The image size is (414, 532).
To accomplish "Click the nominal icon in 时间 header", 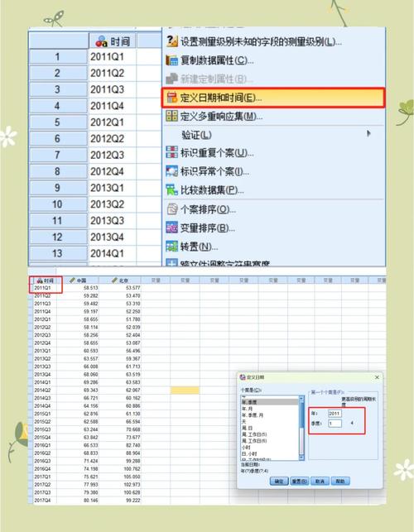I will 102,41.
